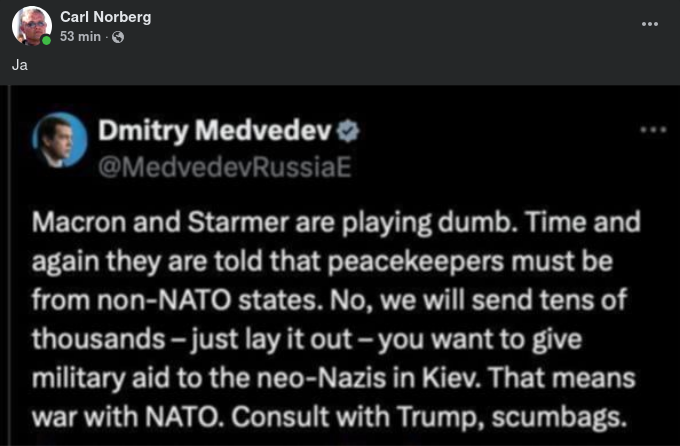Click the @MedvedevRussiaE handle

point(225,165)
